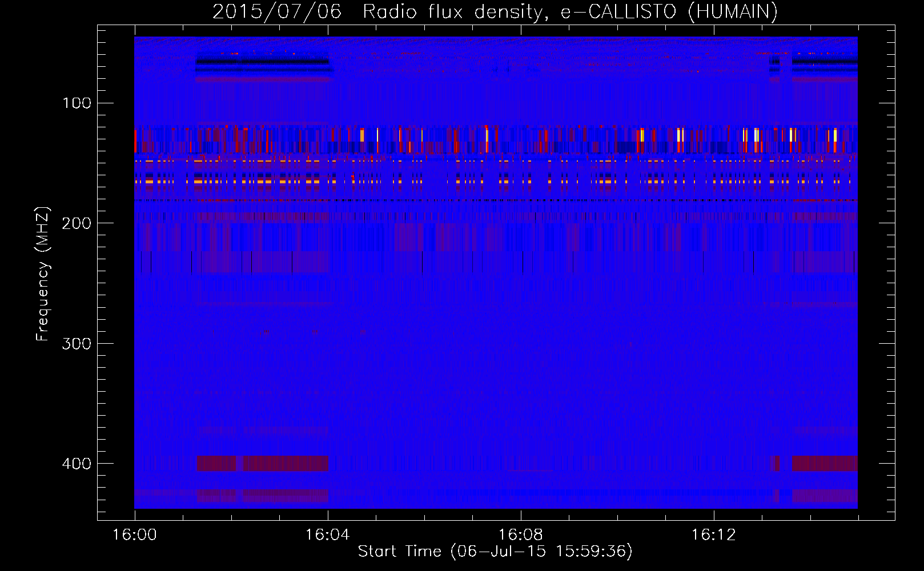Click the '16:08' time tick label
This screenshot has width=924, height=571.
click(520, 535)
